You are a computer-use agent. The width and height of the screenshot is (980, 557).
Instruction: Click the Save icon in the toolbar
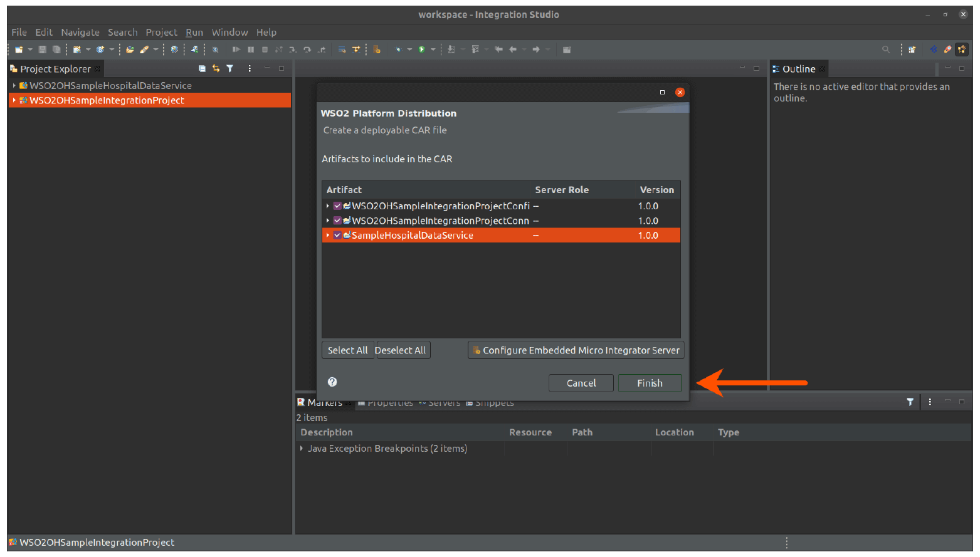point(43,49)
